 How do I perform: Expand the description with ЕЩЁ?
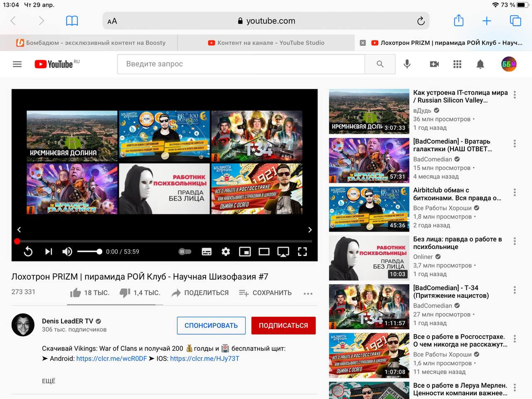point(49,381)
